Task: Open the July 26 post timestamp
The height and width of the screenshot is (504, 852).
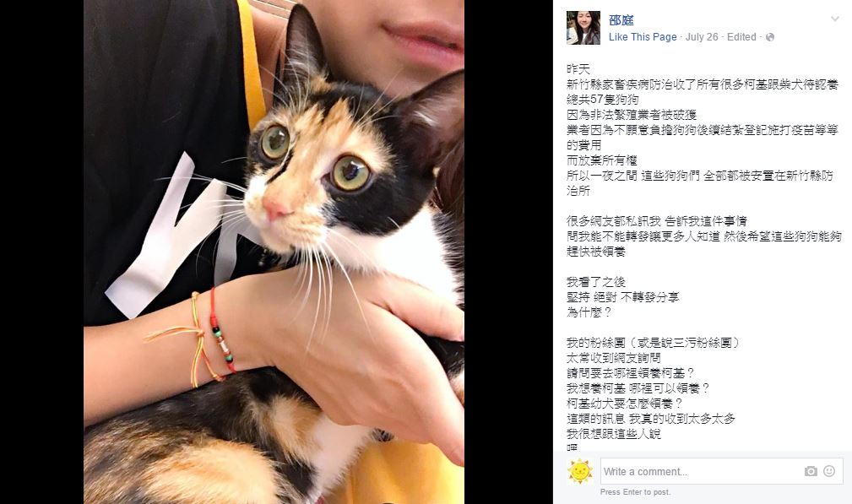Action: click(702, 37)
